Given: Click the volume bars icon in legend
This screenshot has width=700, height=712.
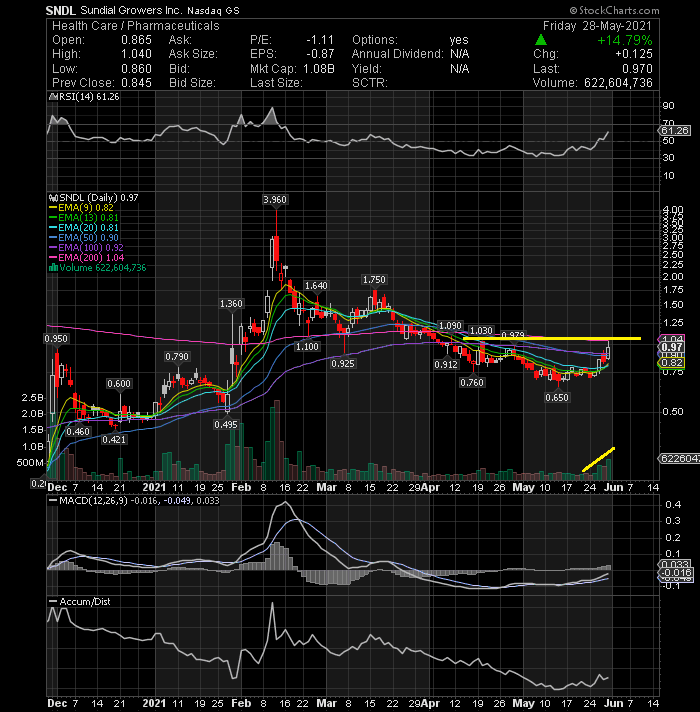Looking at the screenshot, I should [x=53, y=268].
